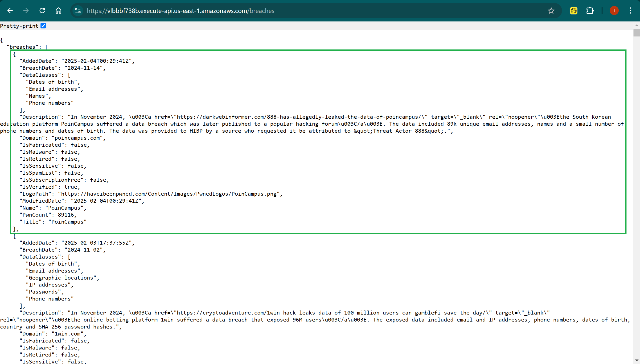Go forward with the forward arrow

coord(26,11)
